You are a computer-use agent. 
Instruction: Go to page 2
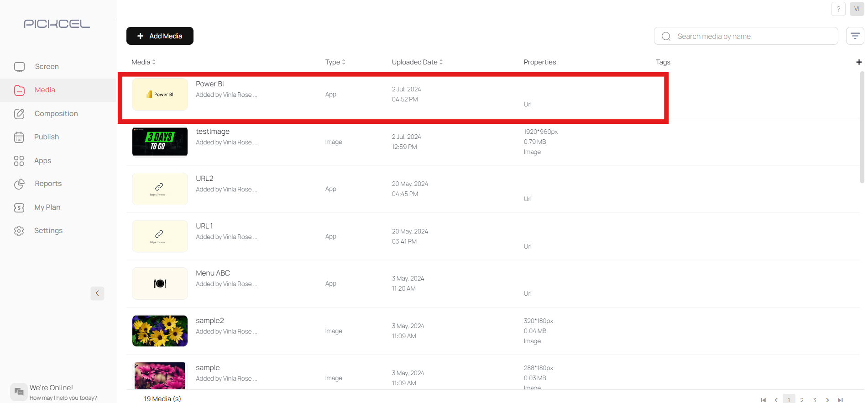click(x=802, y=400)
